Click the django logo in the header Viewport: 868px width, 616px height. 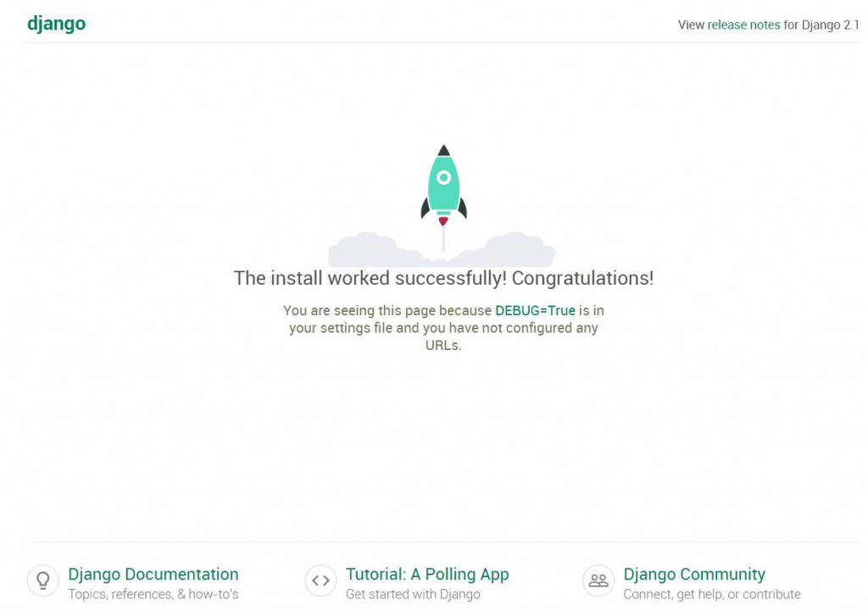(x=57, y=24)
